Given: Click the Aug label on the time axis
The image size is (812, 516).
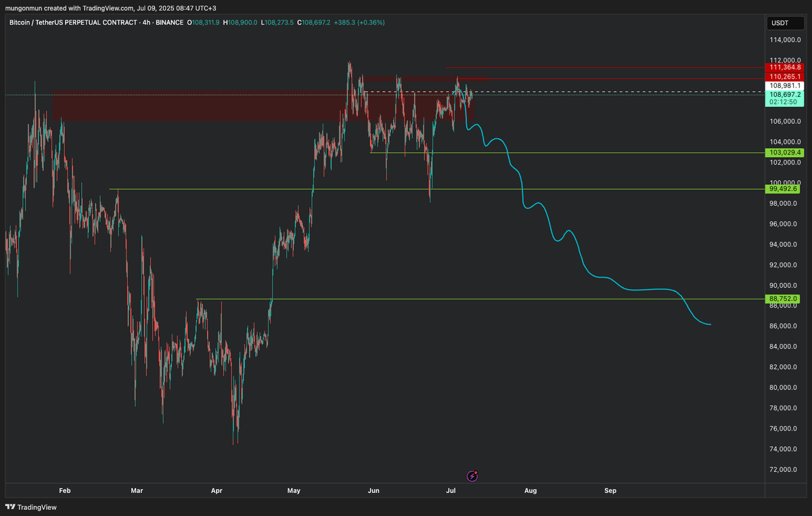Looking at the screenshot, I should tap(531, 489).
